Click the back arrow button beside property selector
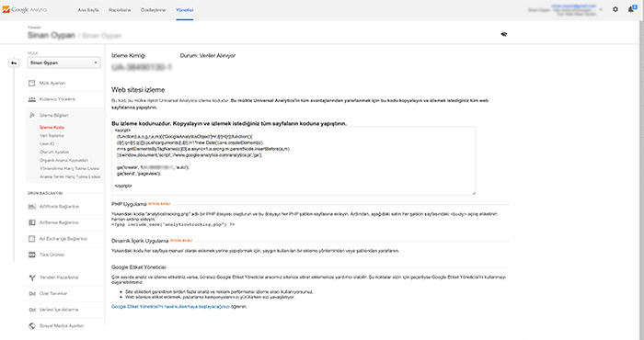The image size is (644, 340). (14, 62)
